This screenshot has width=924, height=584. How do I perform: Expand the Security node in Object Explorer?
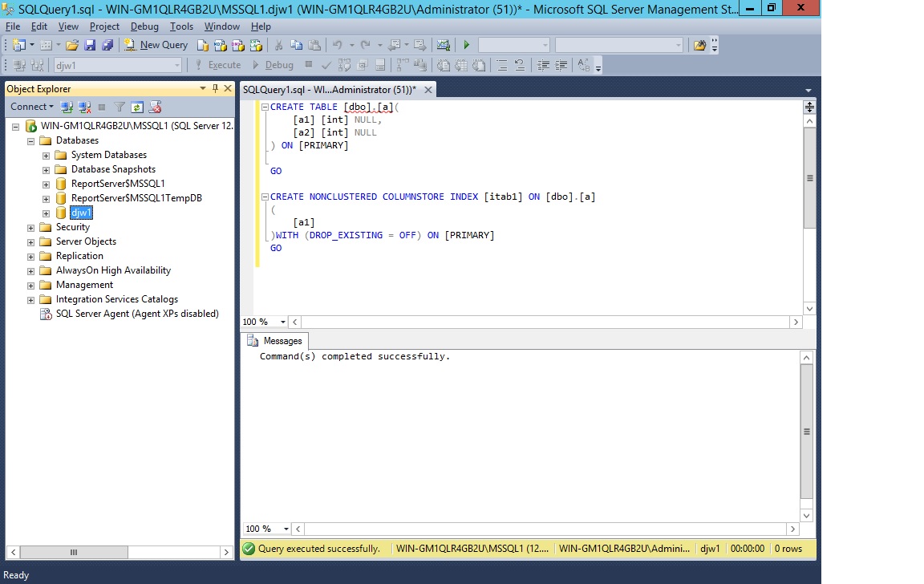(30, 227)
